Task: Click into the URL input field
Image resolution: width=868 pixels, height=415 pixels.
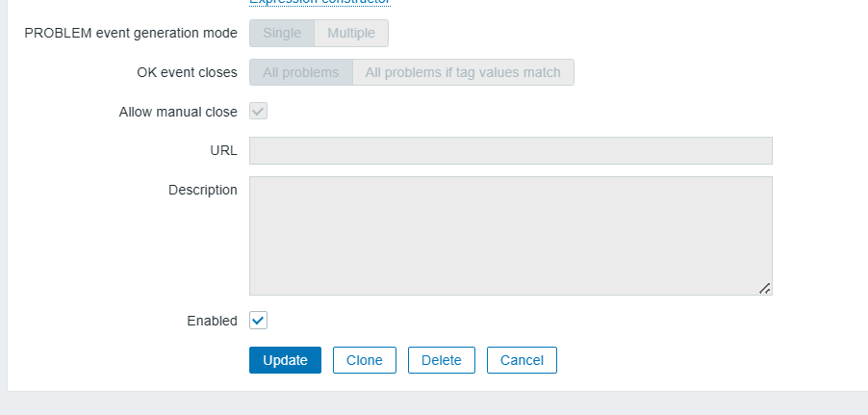Action: point(510,150)
